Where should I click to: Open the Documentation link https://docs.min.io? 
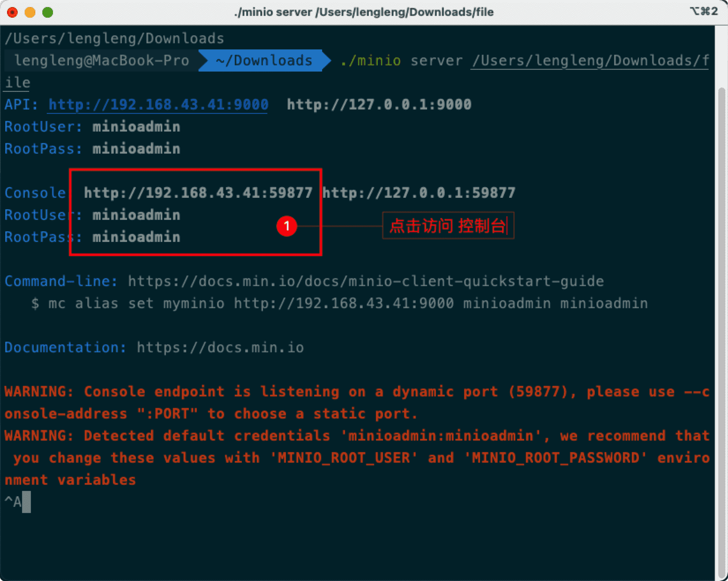[x=220, y=347]
